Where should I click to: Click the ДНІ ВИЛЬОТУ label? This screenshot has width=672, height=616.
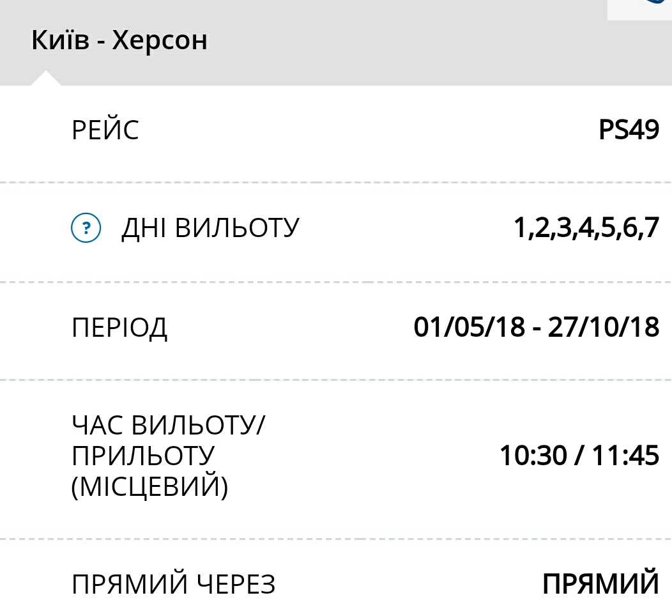(210, 228)
